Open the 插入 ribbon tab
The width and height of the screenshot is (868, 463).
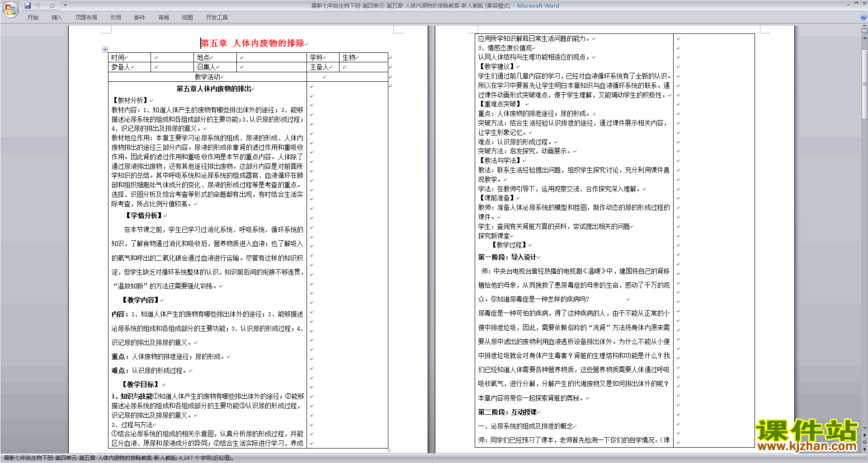(57, 18)
